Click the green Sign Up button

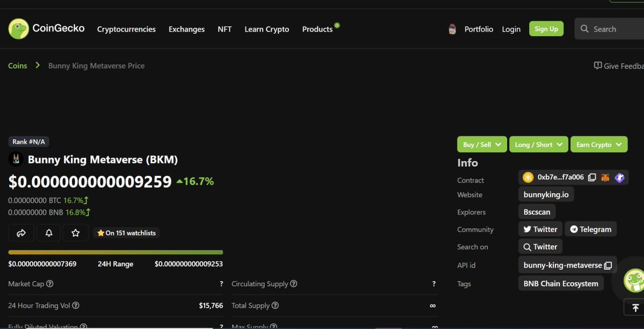pos(546,29)
